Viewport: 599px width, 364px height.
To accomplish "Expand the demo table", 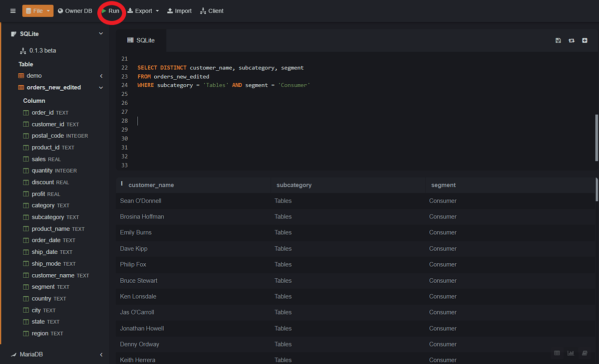I will point(101,76).
